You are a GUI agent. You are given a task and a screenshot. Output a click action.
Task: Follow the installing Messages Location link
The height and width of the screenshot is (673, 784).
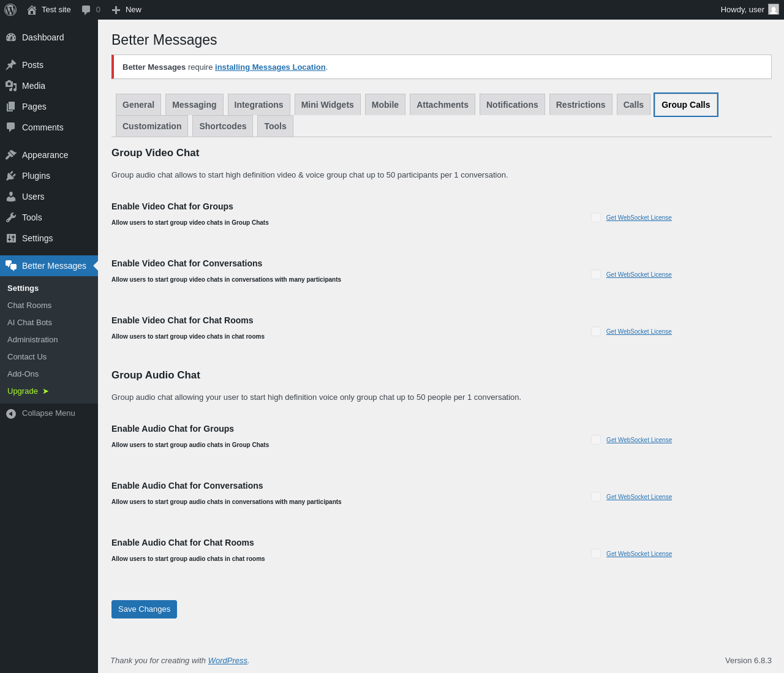point(270,67)
